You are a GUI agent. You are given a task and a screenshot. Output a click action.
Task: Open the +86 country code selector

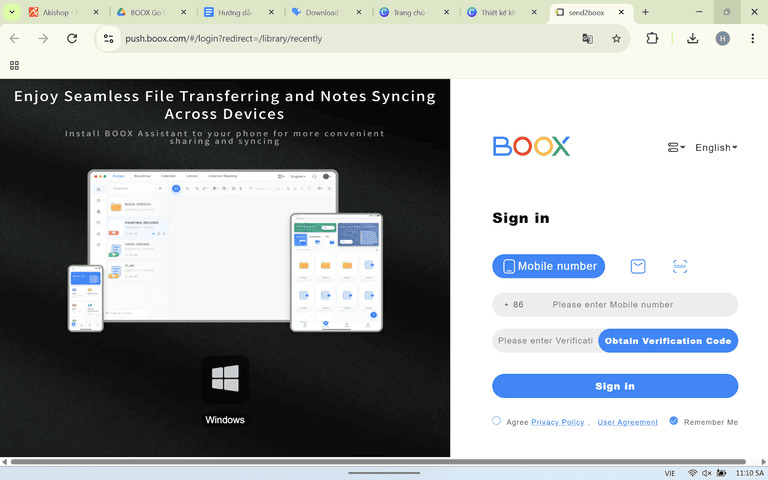[519, 305]
